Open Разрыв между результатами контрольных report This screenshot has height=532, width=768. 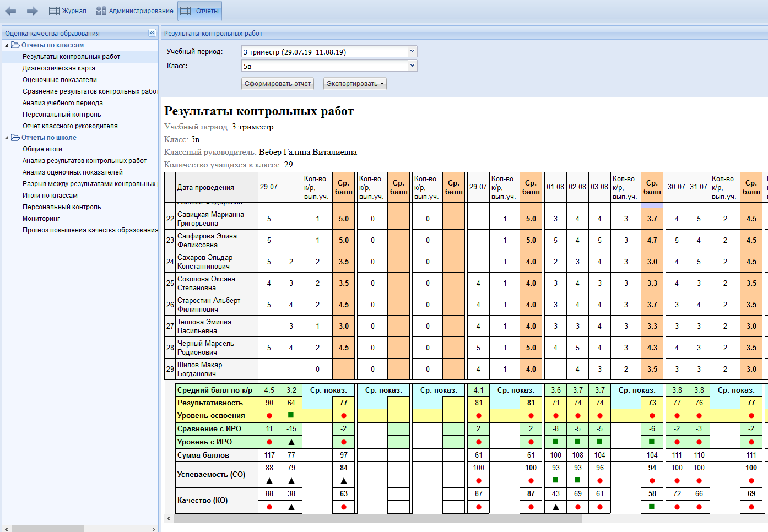(x=90, y=184)
